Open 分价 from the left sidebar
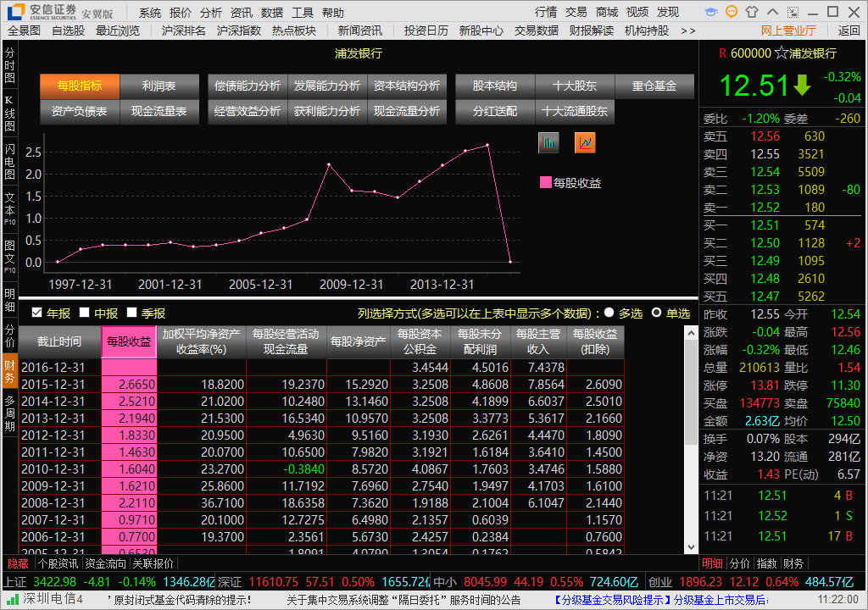The image size is (868, 610). coord(9,336)
